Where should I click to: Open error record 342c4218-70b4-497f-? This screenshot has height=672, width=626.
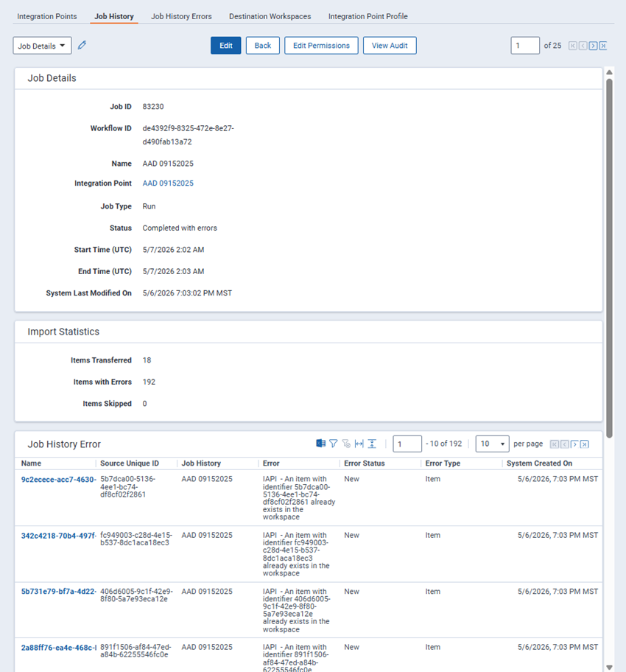(59, 535)
